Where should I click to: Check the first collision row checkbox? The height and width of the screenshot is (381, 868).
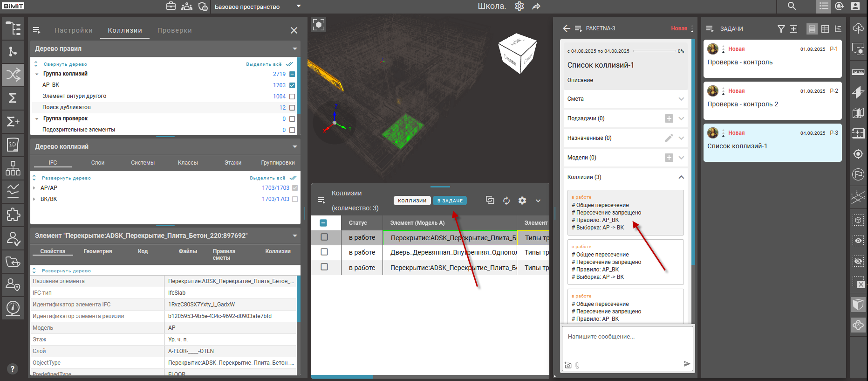[x=324, y=237]
